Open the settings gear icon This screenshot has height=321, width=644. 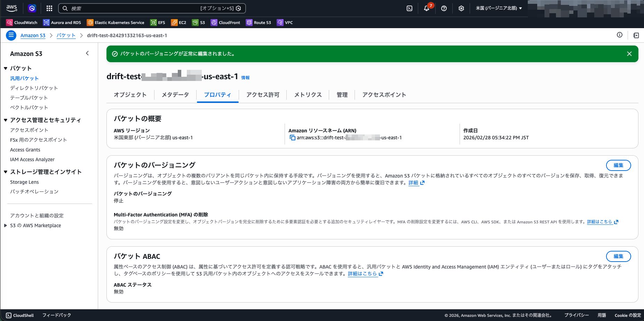pos(461,8)
